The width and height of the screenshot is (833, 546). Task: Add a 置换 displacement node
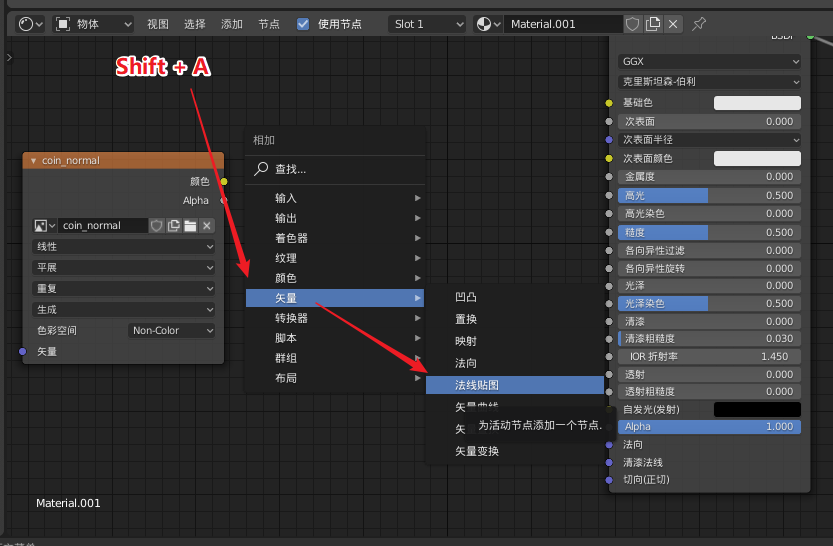(x=515, y=319)
